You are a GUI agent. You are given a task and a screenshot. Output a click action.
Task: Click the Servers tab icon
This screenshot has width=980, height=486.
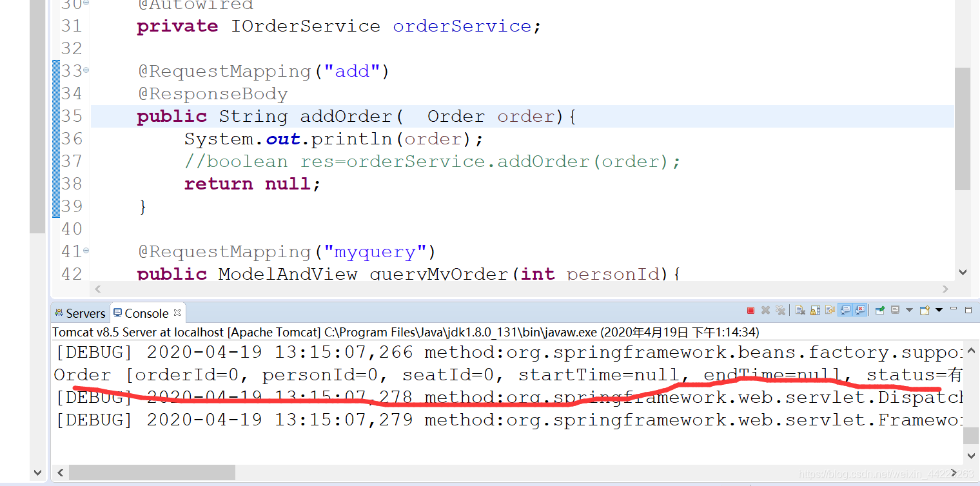(x=59, y=313)
